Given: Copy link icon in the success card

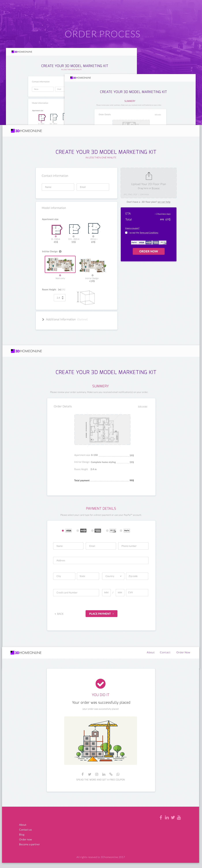Looking at the screenshot, I should [x=111, y=774].
